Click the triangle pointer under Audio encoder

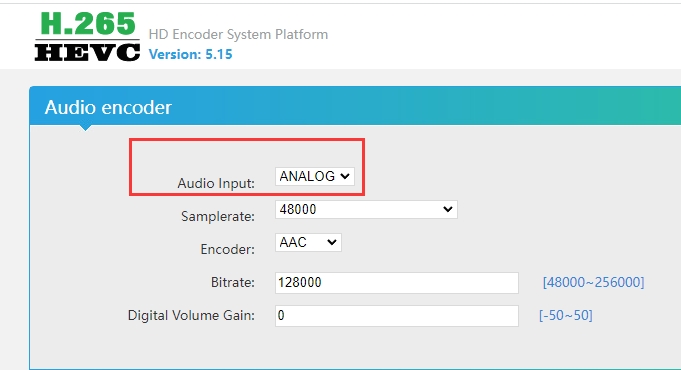tap(86, 128)
